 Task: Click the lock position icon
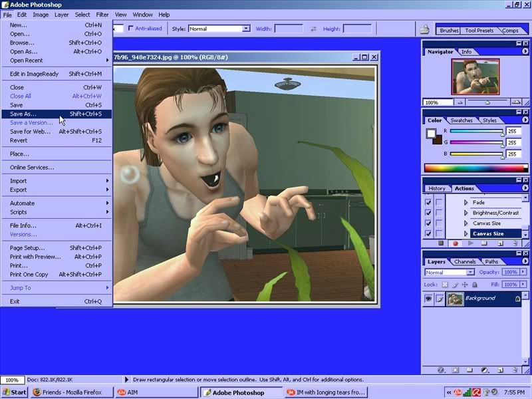pyautogui.click(x=465, y=285)
